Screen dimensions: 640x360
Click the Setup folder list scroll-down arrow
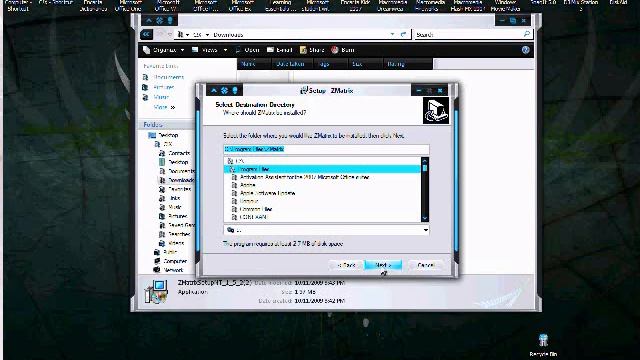(425, 219)
